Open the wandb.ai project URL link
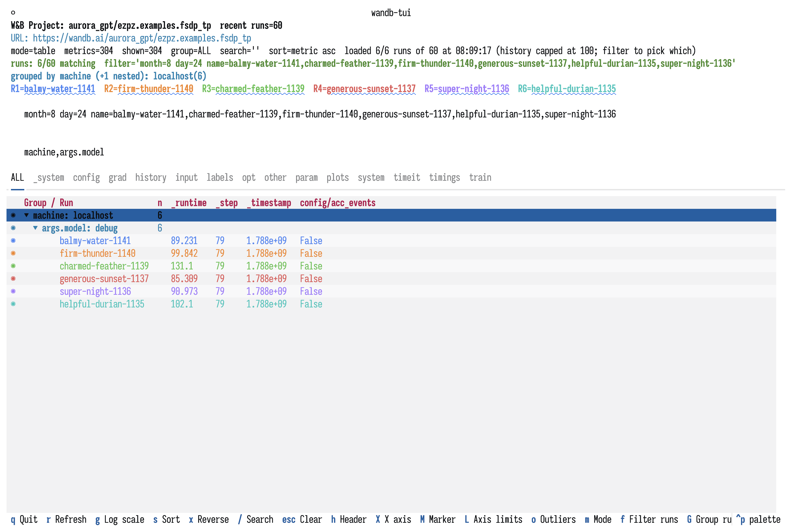The width and height of the screenshot is (792, 532). (x=142, y=38)
